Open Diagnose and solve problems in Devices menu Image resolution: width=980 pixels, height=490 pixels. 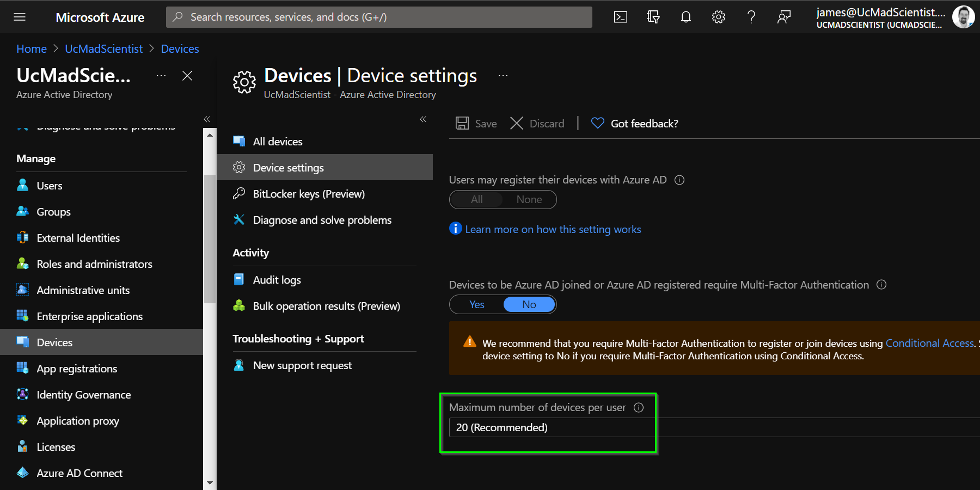(324, 219)
